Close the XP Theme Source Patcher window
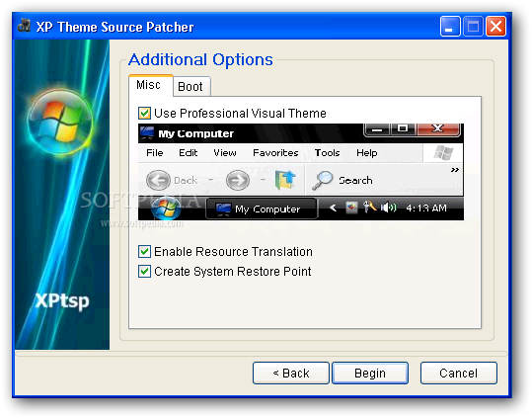This screenshot has width=532, height=418. [x=495, y=26]
